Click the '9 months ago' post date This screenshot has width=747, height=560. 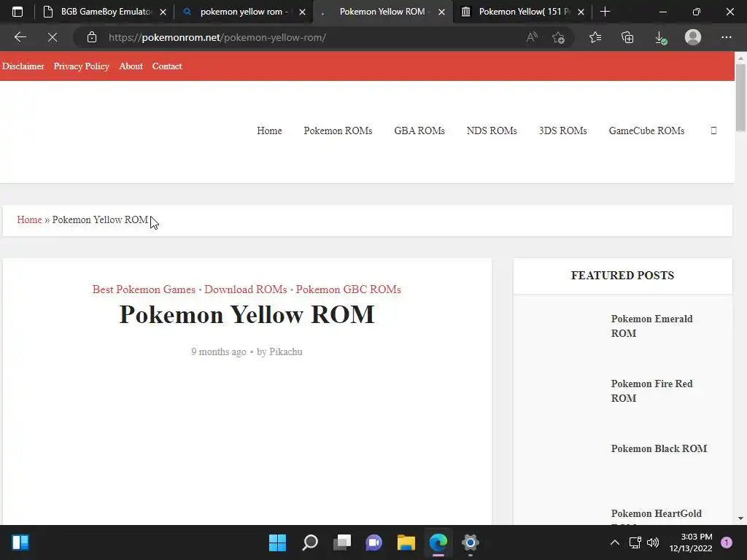pyautogui.click(x=219, y=351)
